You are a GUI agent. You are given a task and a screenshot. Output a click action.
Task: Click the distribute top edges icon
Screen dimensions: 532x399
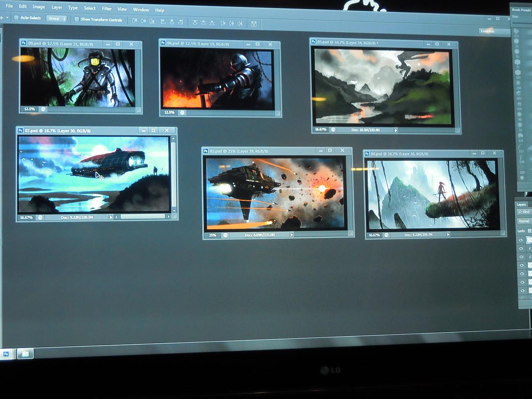195,23
